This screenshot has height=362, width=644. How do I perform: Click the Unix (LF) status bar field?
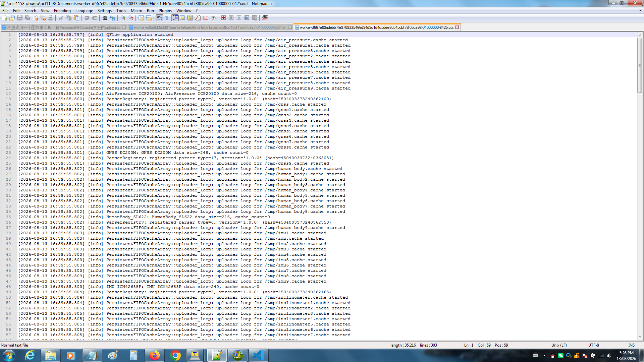[559, 345]
